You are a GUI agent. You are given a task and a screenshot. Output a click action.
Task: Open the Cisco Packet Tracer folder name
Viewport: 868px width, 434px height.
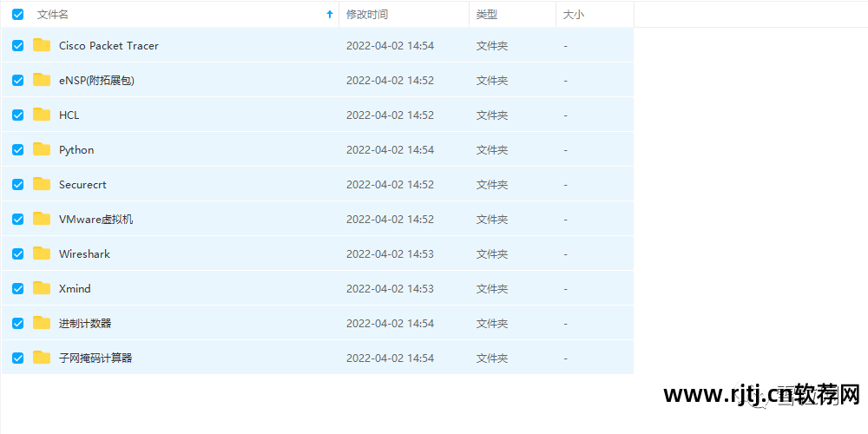108,46
